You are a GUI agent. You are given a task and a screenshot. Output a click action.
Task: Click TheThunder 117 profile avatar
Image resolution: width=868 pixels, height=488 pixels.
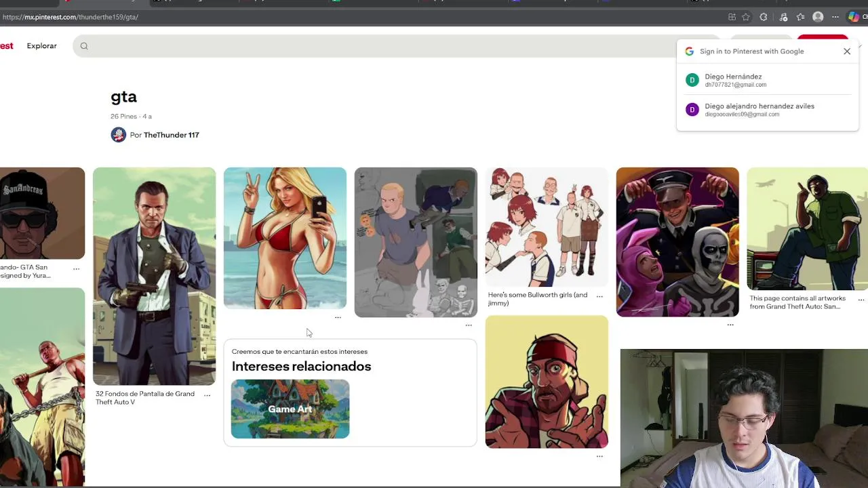click(x=119, y=135)
